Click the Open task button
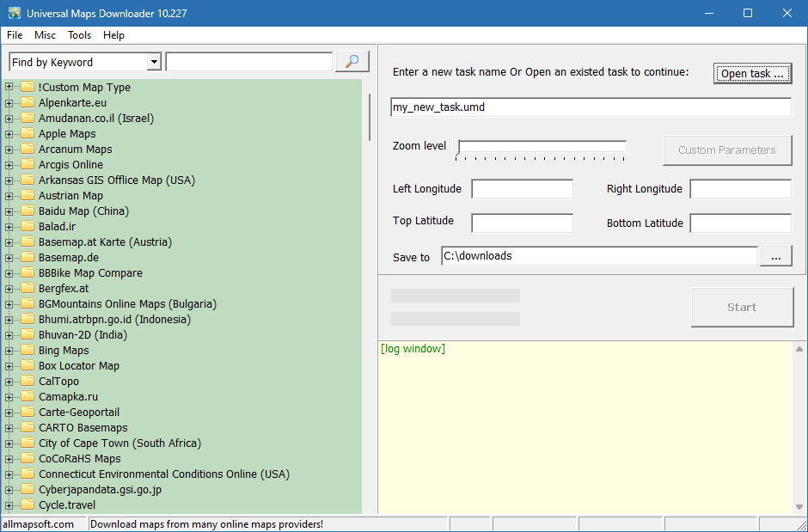This screenshot has width=808, height=532. tap(752, 73)
